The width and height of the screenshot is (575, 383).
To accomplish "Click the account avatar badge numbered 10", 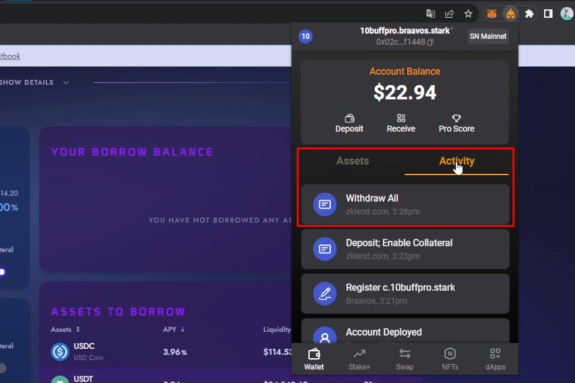I will tap(305, 36).
